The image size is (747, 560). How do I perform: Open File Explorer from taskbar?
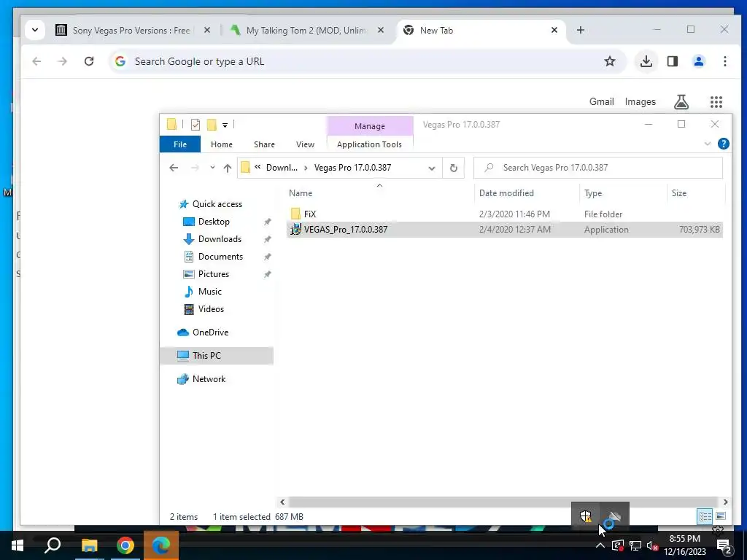click(89, 545)
